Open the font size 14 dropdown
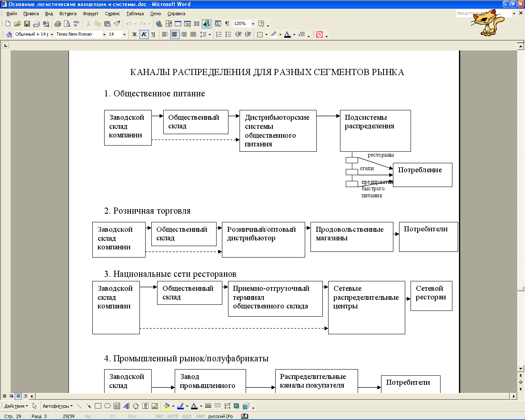Viewport: 525px width, 420px height. [x=124, y=34]
